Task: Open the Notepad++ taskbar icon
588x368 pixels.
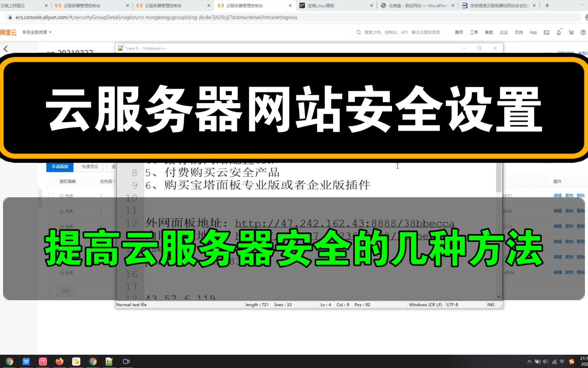Action: (109, 361)
